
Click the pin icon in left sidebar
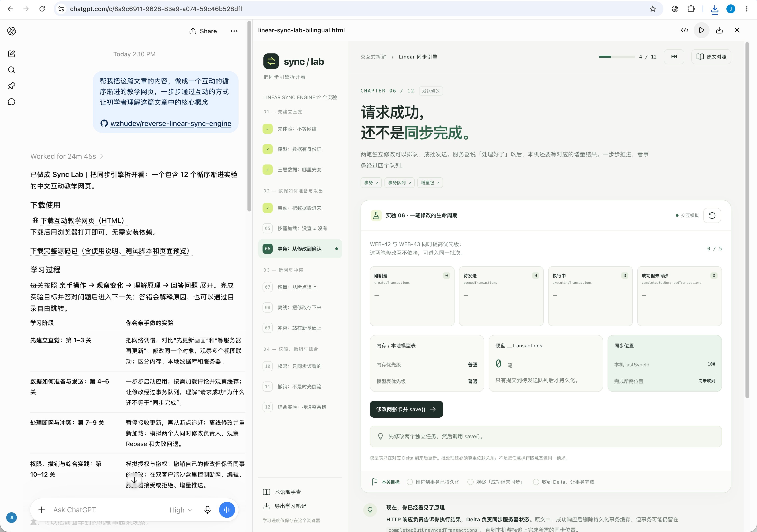[x=12, y=86]
